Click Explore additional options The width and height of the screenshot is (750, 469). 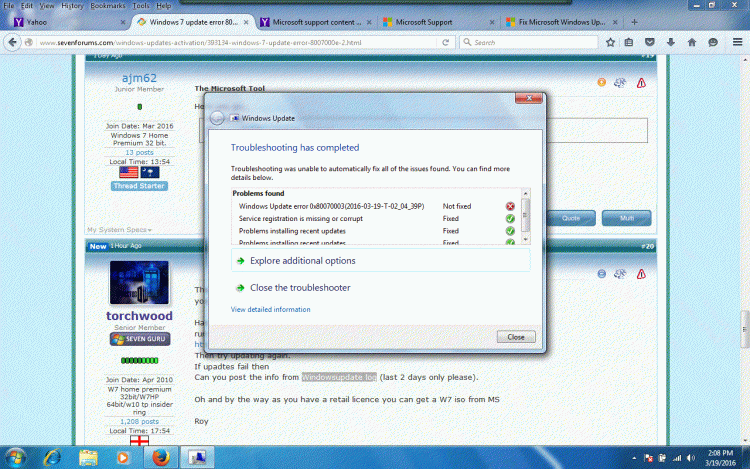(x=381, y=261)
